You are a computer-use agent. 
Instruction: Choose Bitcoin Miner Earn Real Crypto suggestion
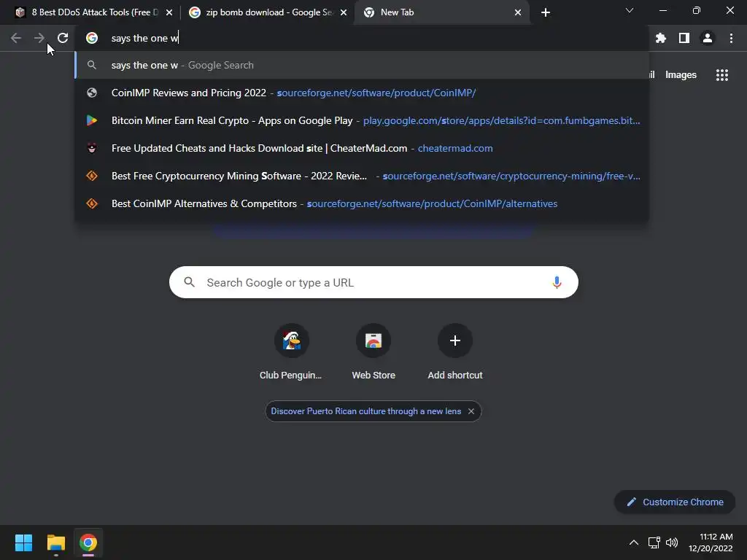pyautogui.click(x=362, y=120)
